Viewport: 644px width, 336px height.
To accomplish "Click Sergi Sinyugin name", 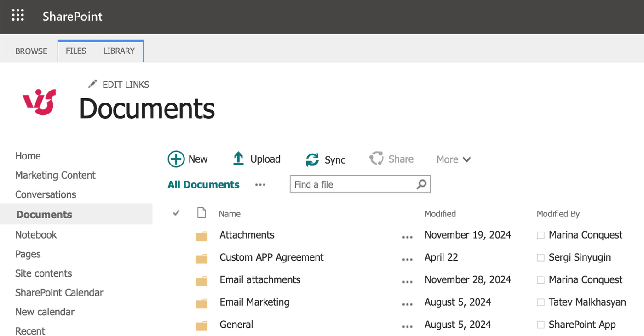I will click(580, 257).
